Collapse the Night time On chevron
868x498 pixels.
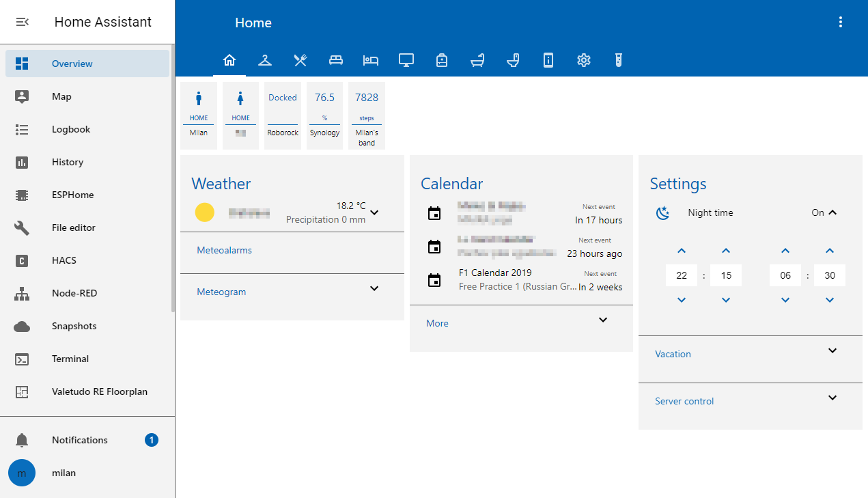coord(832,212)
